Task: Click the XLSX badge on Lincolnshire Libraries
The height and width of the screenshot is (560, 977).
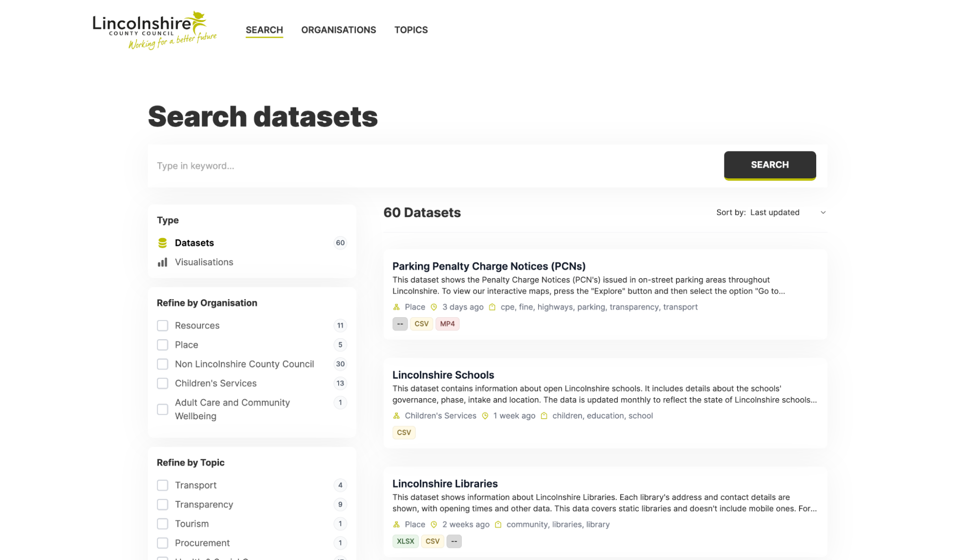Action: [x=405, y=541]
